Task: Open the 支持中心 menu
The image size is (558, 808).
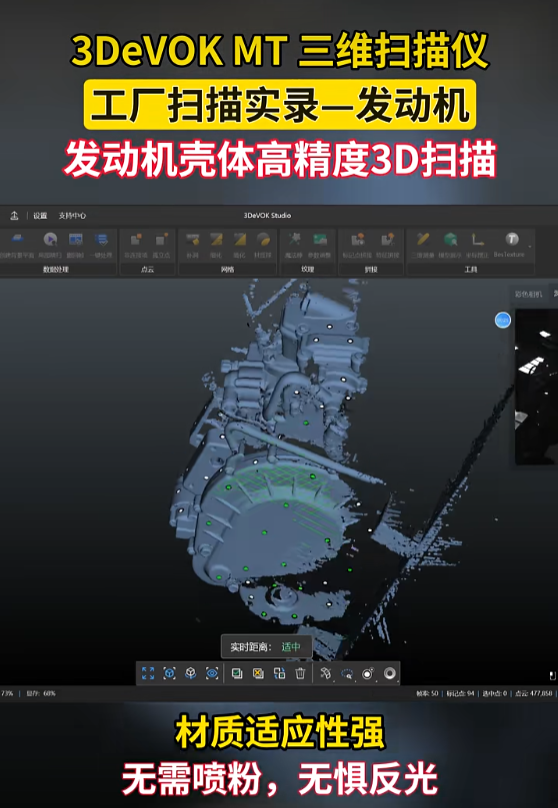Action: click(x=72, y=215)
